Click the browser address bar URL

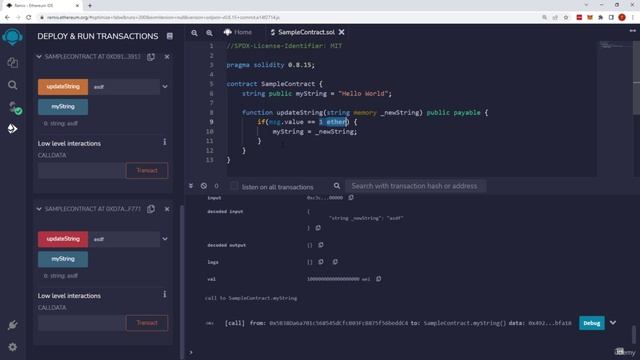pos(163,18)
